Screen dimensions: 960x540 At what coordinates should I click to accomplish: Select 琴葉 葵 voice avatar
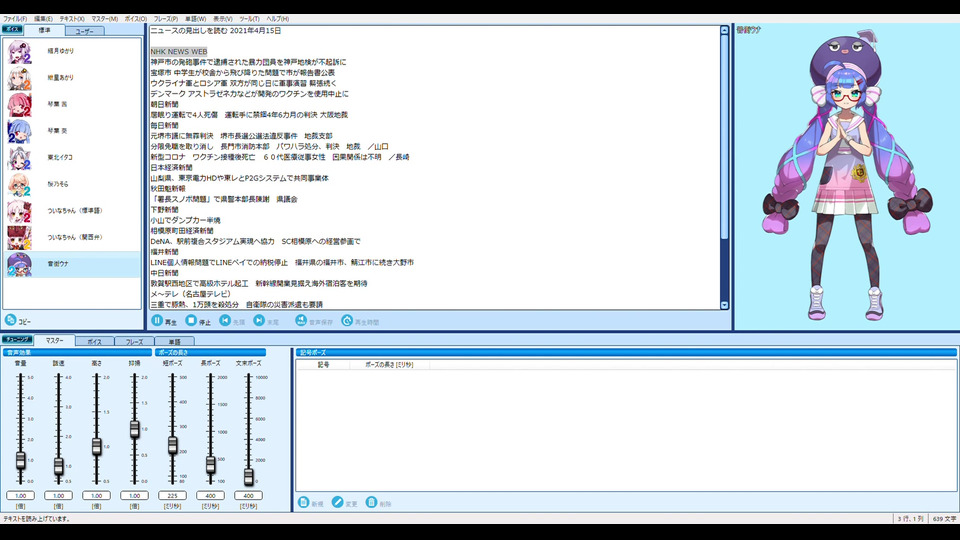click(x=19, y=131)
